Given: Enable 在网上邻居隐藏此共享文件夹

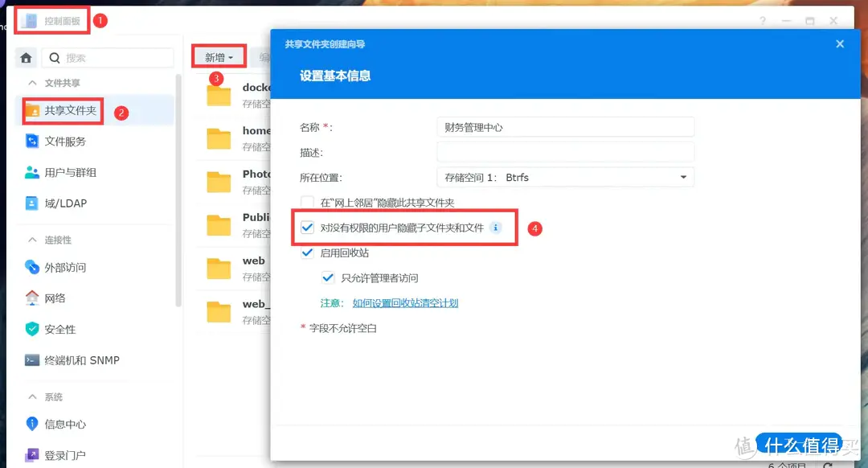Looking at the screenshot, I should [307, 203].
